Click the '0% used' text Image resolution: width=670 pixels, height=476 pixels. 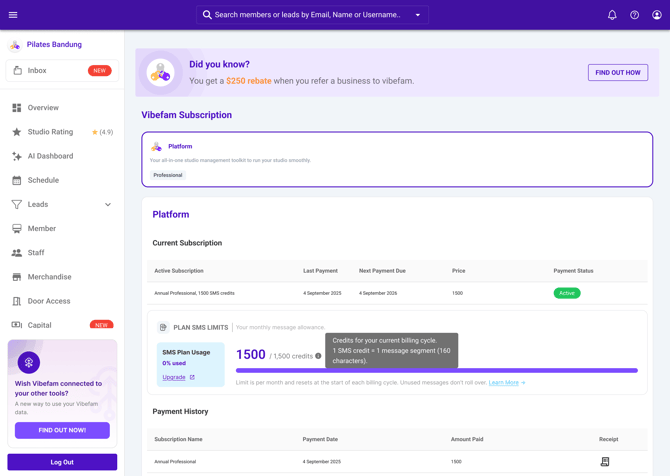174,363
